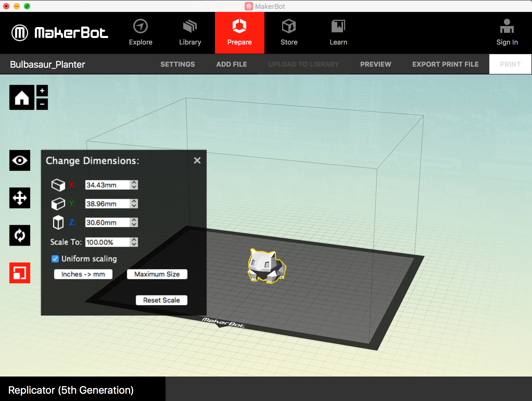
Task: Click the macOS minimize window button
Action: click(17, 6)
